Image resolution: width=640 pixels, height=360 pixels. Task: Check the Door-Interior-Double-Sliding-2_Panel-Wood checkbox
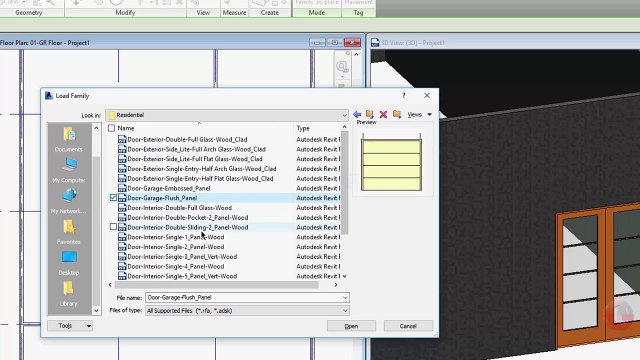coord(113,227)
